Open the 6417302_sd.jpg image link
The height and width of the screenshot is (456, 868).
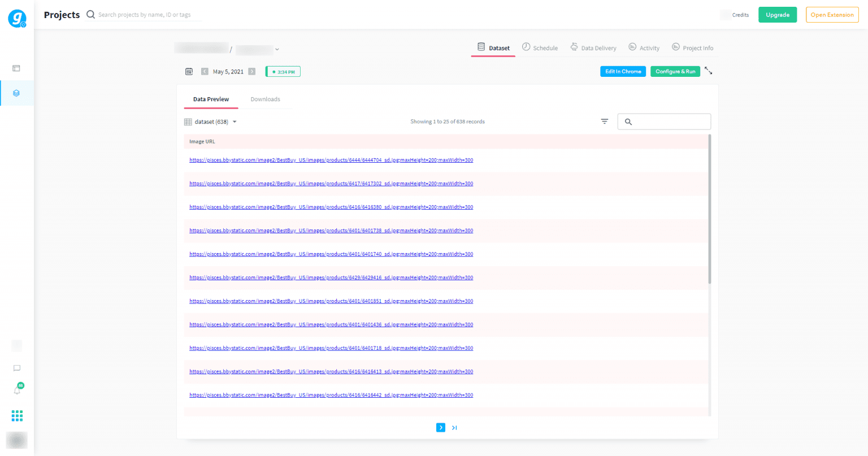(x=331, y=184)
